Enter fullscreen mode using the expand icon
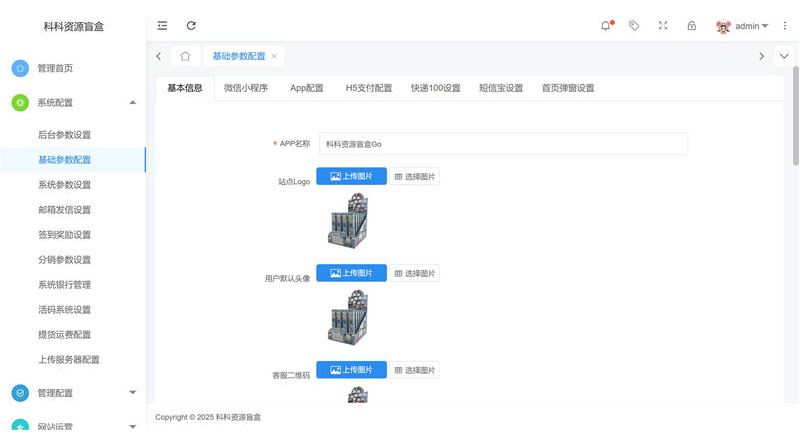 662,25
